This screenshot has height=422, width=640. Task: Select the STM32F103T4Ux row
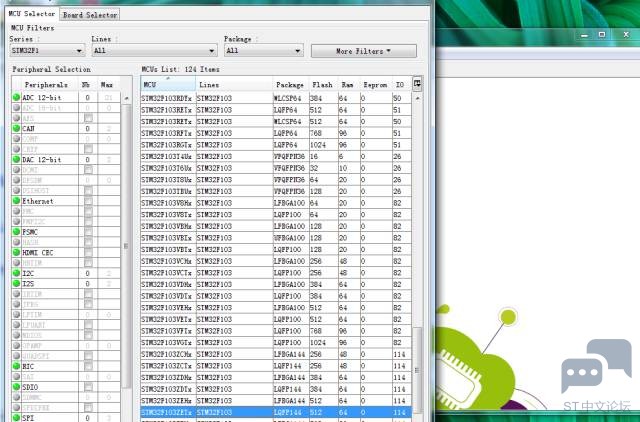click(276, 156)
